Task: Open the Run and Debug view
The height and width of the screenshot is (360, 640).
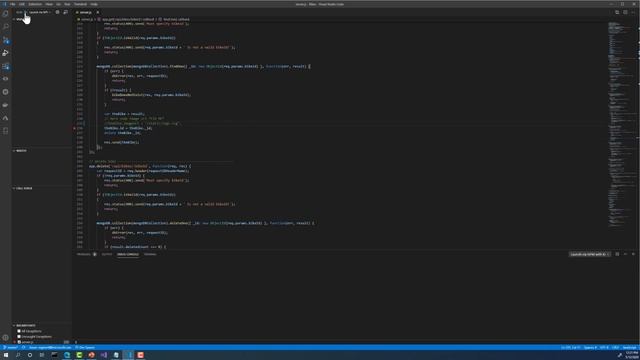Action: pos(5,53)
